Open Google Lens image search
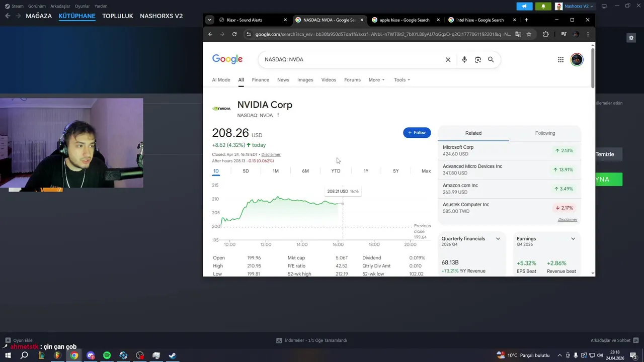Viewport: 644px width, 362px height. click(478, 59)
